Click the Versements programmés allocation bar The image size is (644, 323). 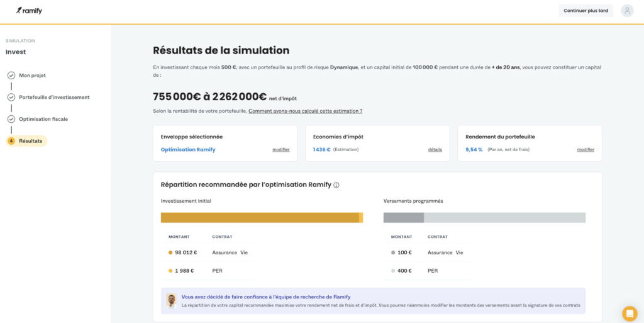click(x=484, y=217)
